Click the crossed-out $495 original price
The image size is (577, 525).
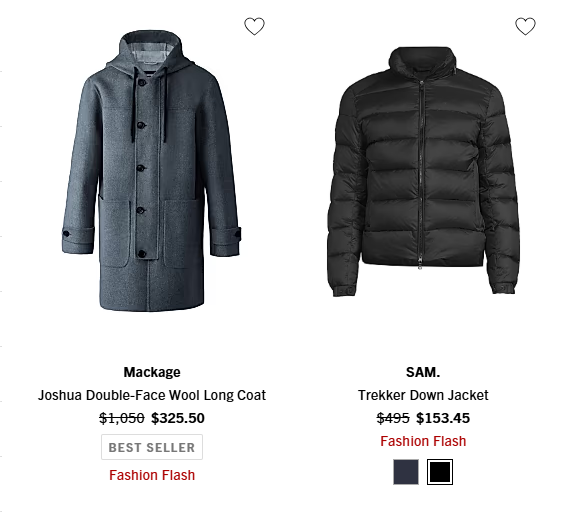tap(393, 418)
